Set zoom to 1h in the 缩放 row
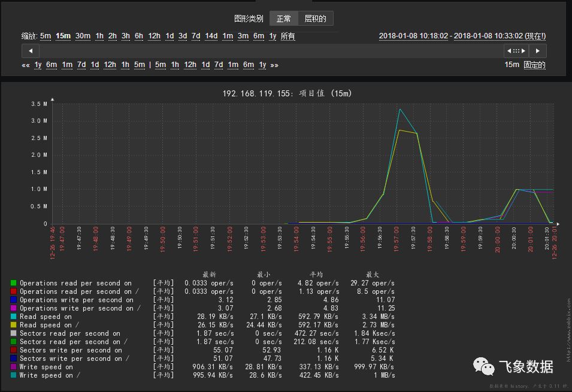Viewport: 572px width, 392px height. tap(99, 36)
